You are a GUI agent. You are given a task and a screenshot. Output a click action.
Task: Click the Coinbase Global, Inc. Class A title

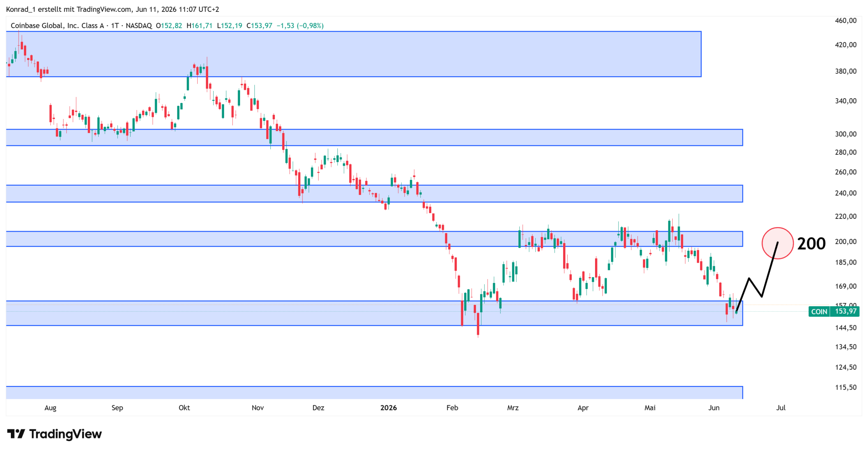pos(57,26)
